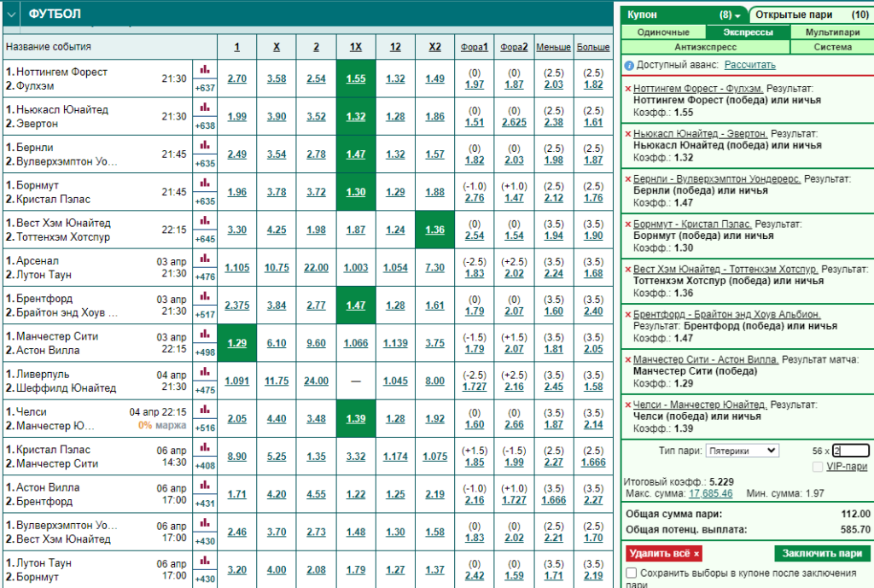Enable the VIP-пари checkbox
874x588 pixels.
[x=817, y=467]
